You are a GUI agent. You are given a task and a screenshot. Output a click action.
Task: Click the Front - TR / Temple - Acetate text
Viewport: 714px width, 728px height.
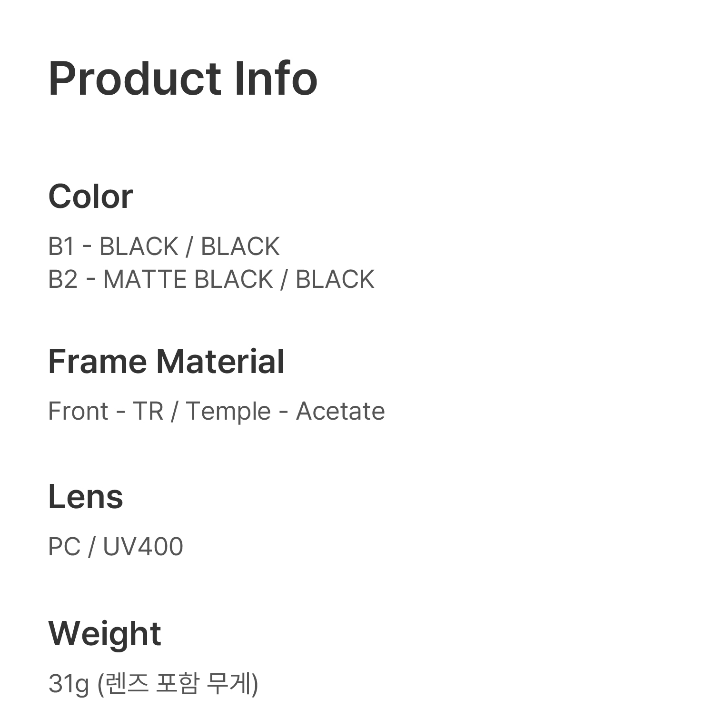tap(217, 412)
